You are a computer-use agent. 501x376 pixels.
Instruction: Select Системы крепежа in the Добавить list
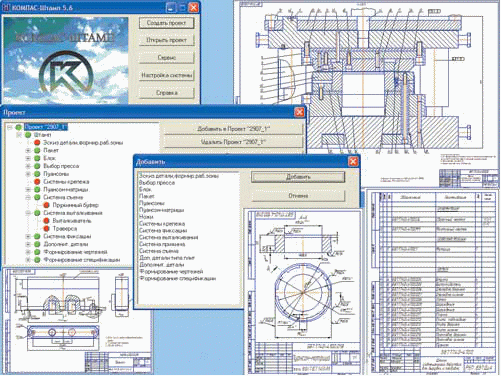(x=162, y=224)
